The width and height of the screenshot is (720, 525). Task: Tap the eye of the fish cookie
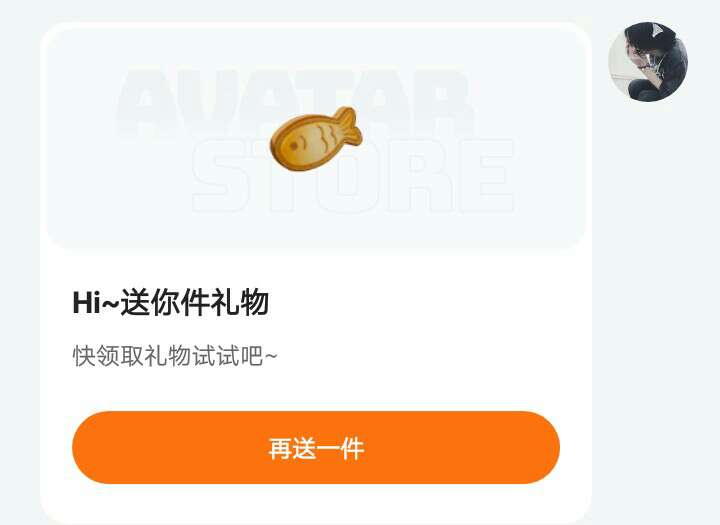[294, 146]
